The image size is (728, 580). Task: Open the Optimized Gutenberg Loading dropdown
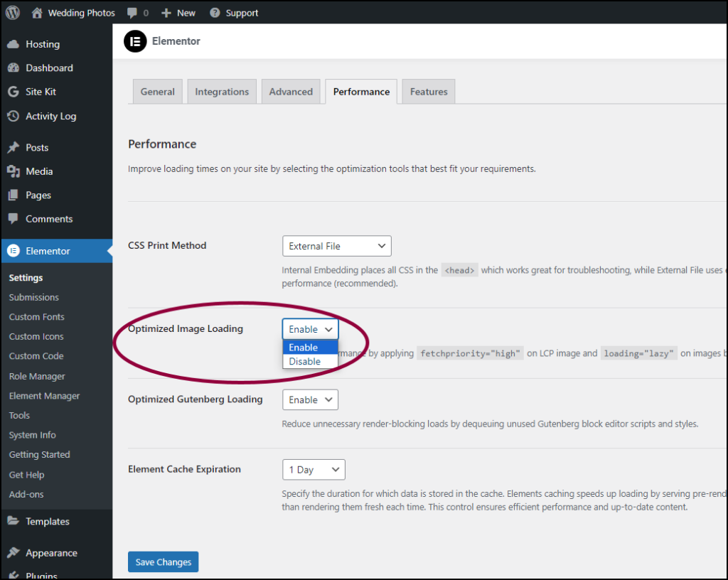pos(310,399)
